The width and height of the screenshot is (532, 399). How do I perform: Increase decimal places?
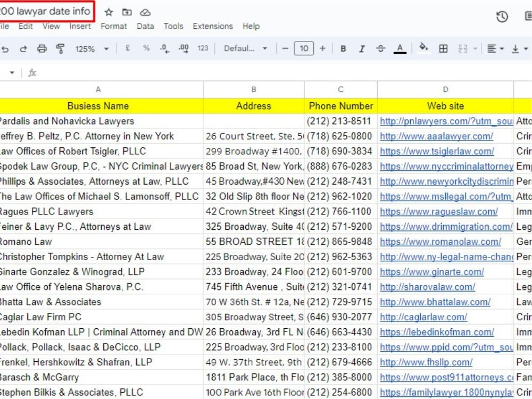point(184,49)
